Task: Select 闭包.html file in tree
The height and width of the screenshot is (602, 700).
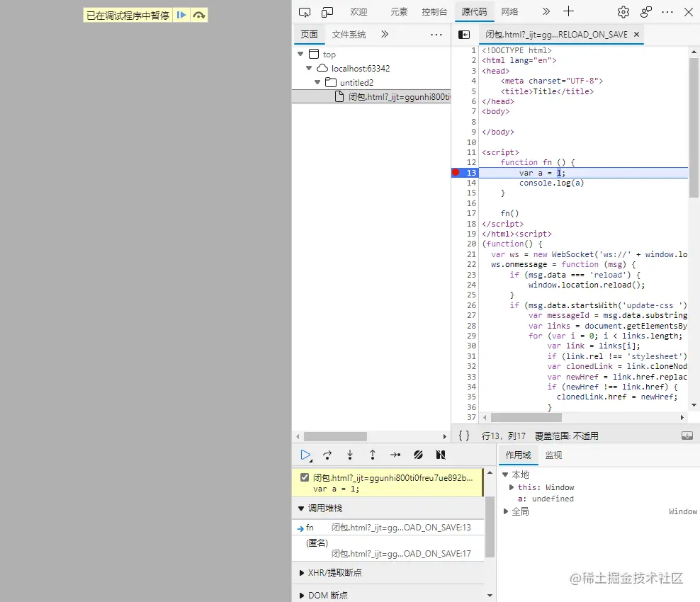Action: 371,96
